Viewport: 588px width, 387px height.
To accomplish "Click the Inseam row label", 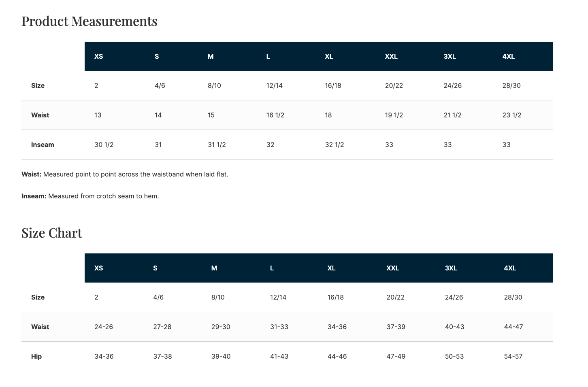I will [x=43, y=145].
